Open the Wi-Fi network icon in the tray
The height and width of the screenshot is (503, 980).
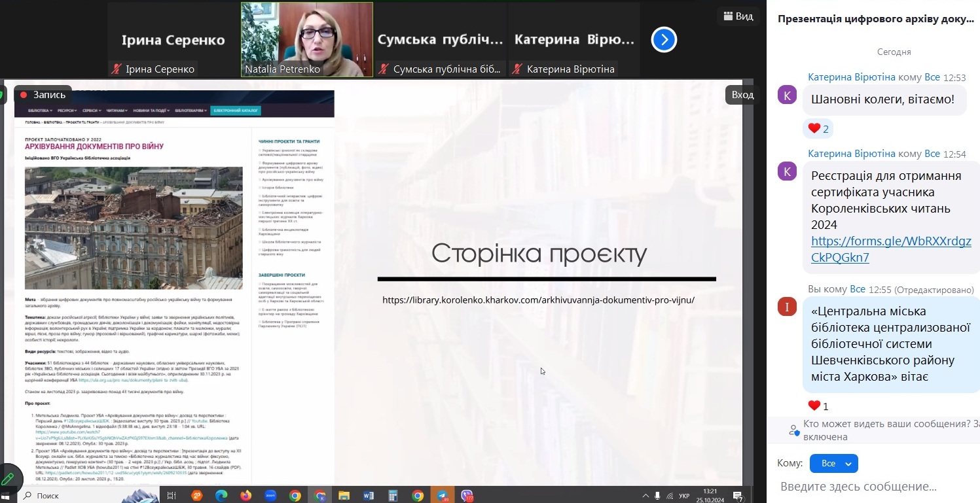click(x=668, y=496)
